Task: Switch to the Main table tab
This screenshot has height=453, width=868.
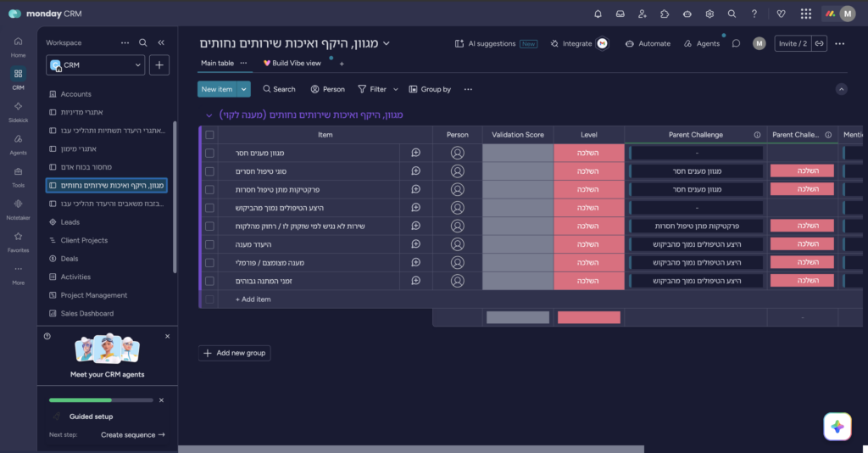Action: pyautogui.click(x=217, y=63)
